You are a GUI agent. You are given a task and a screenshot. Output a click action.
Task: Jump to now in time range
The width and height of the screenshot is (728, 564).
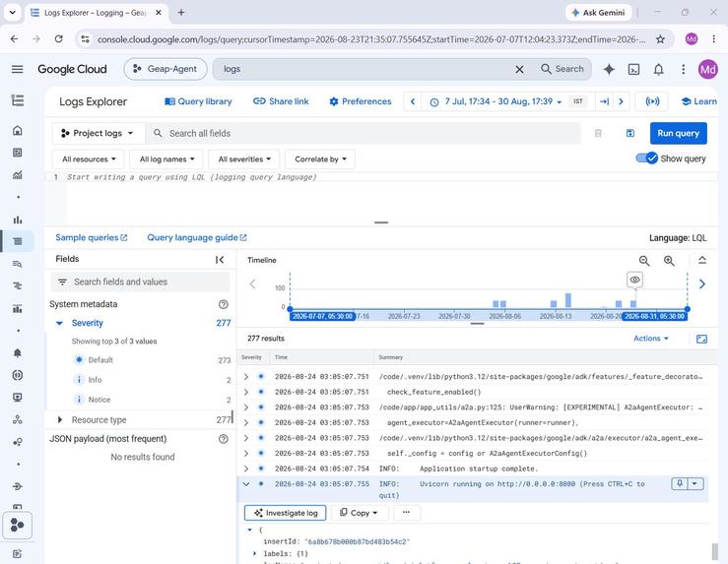tap(604, 101)
